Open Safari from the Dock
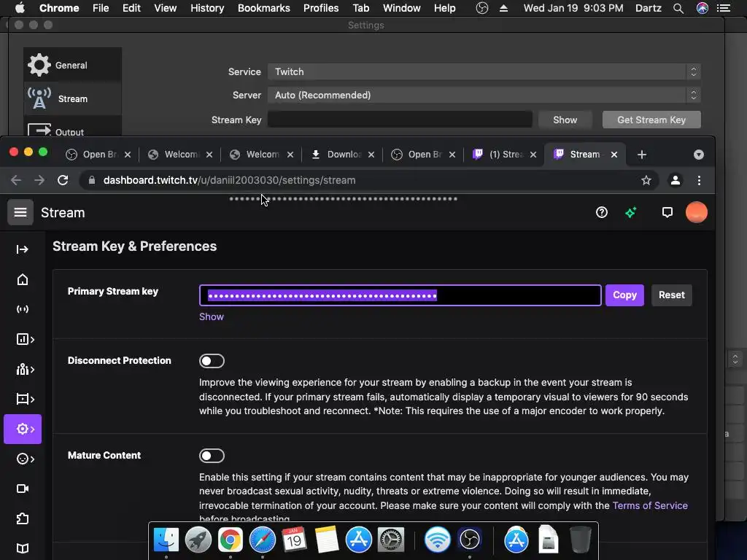The image size is (747, 560). 262,540
